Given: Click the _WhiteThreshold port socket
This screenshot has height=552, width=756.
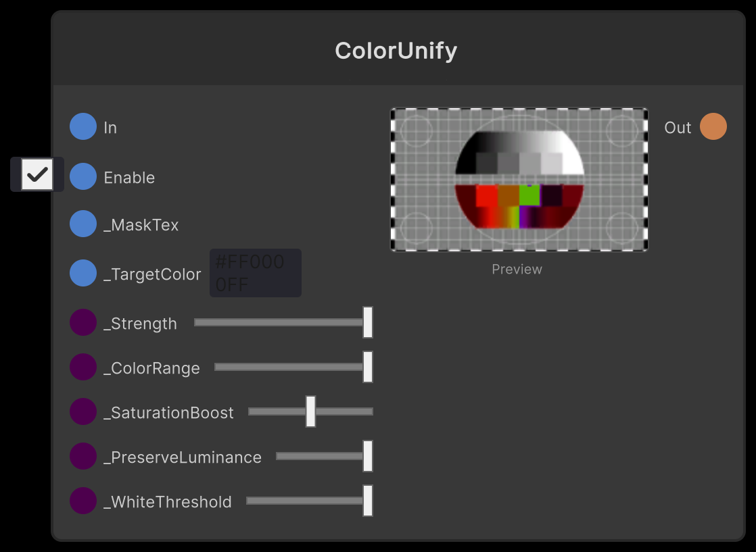Looking at the screenshot, I should tap(83, 501).
